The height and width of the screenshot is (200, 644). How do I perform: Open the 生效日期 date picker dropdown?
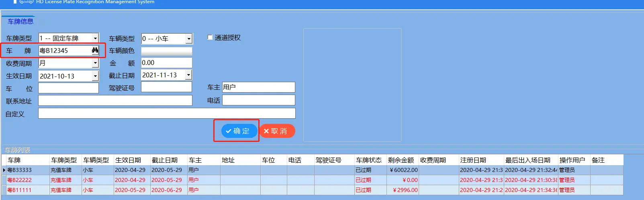(95, 76)
